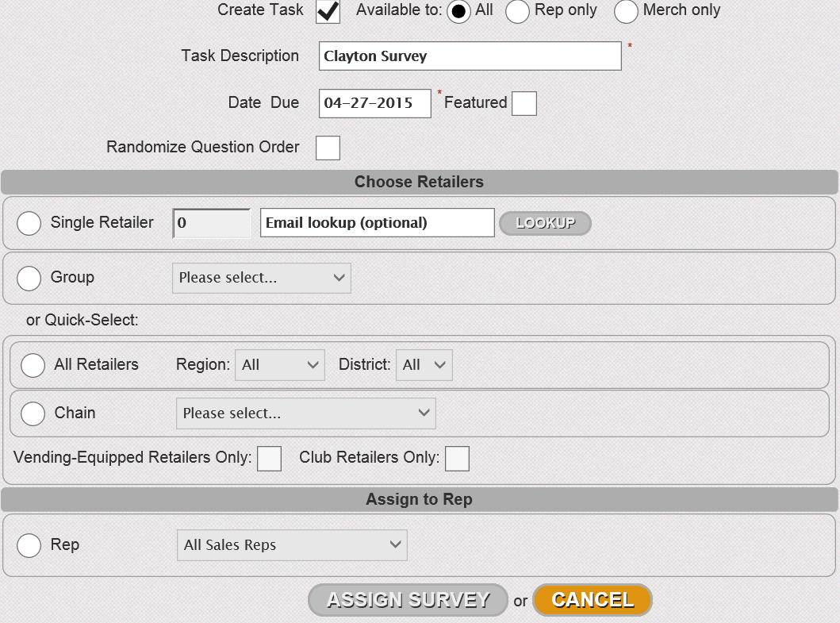Select the All Retailers radio button

[33, 365]
